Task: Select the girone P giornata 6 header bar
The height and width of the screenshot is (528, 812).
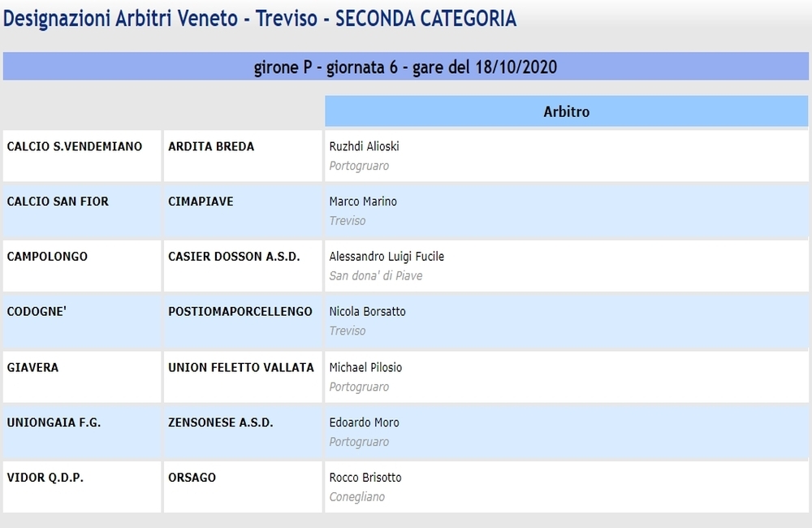Action: (405, 67)
